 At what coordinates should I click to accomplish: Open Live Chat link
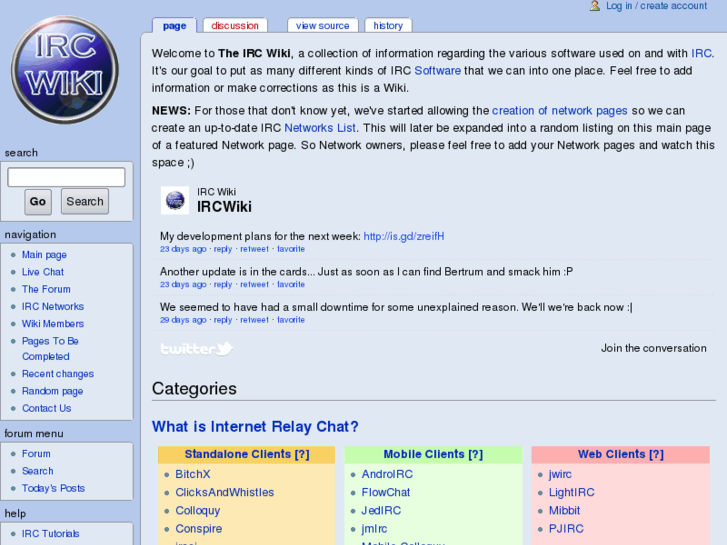(43, 272)
